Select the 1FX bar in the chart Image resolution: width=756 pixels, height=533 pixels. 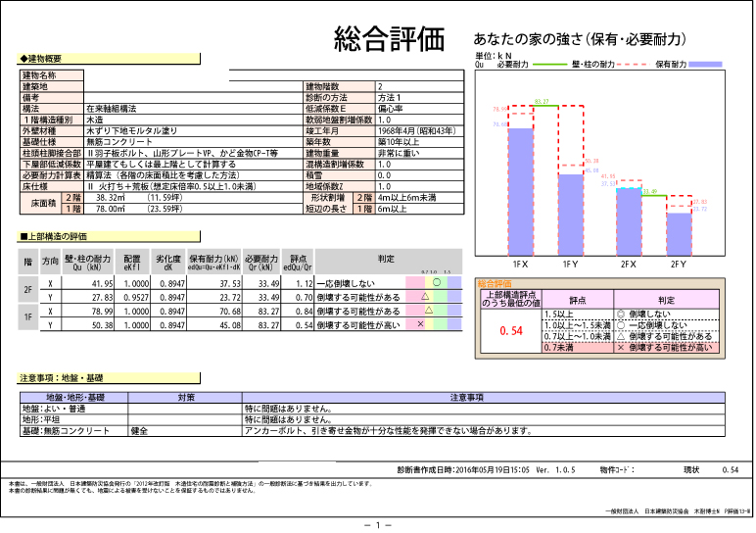[521, 192]
